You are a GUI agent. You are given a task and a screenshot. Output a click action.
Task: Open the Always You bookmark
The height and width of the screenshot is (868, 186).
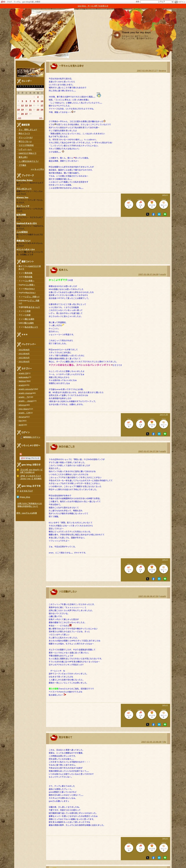(x=22, y=197)
